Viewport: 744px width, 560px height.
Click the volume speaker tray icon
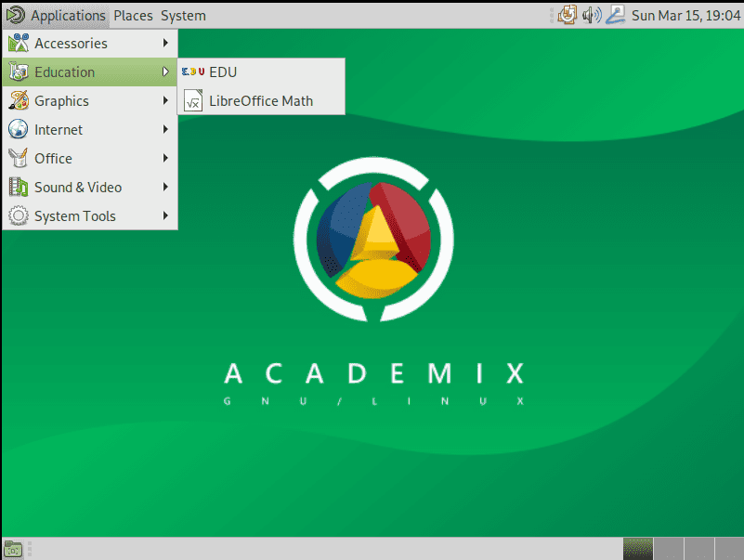coord(592,15)
